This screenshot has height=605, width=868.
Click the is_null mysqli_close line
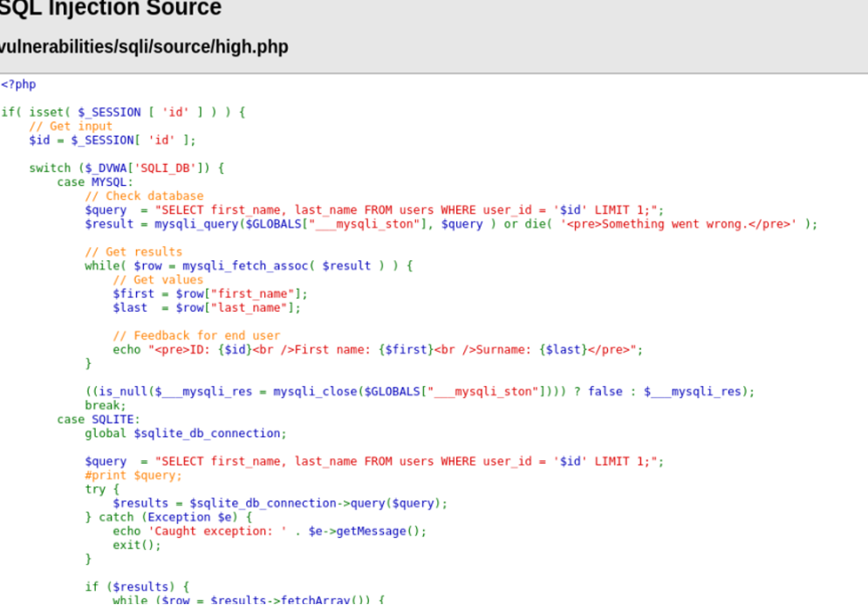point(420,392)
